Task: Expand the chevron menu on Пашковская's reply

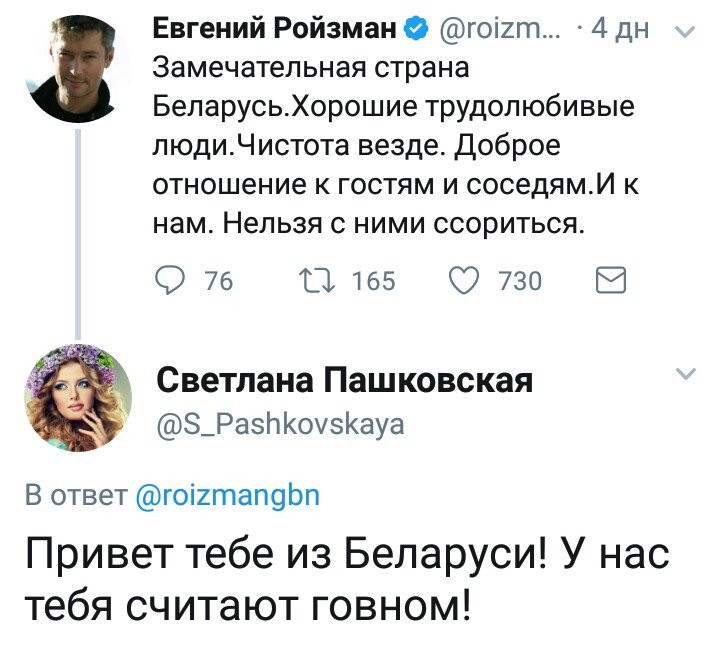Action: 685,374
